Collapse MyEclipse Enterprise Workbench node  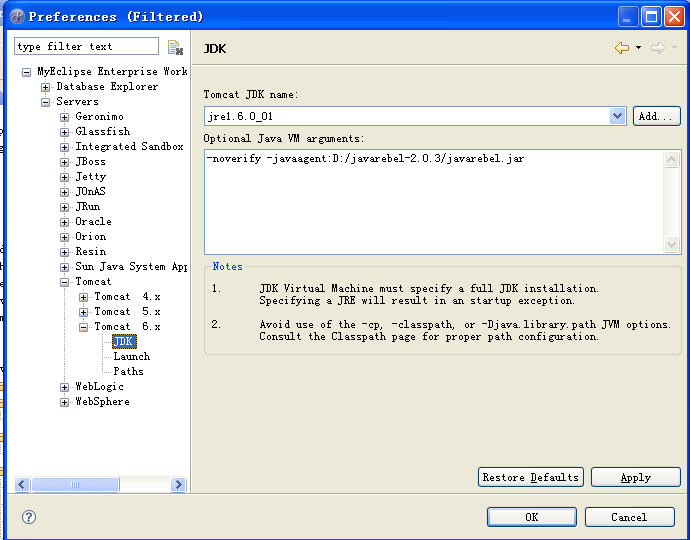pyautogui.click(x=26, y=72)
